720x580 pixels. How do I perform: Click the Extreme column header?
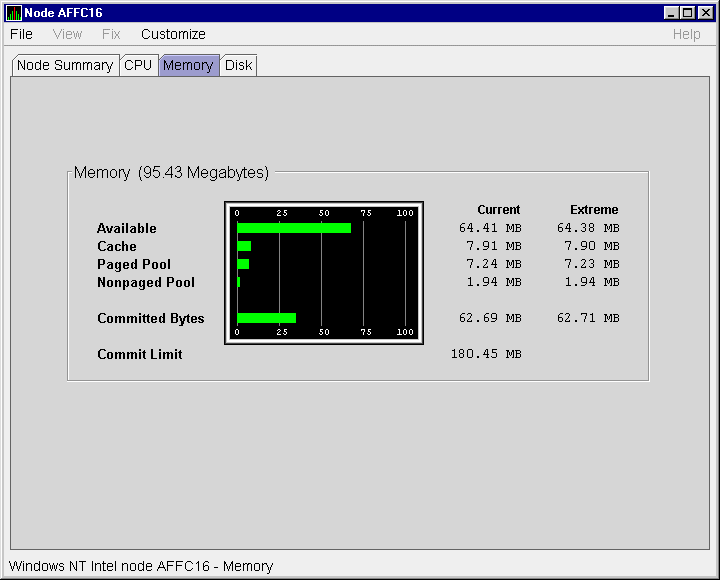594,210
